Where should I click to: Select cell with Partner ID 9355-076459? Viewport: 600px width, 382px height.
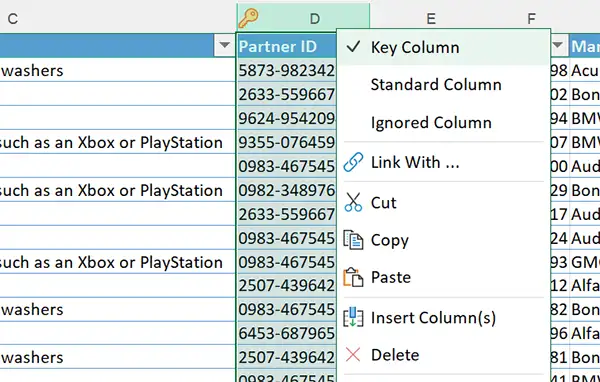coord(287,142)
